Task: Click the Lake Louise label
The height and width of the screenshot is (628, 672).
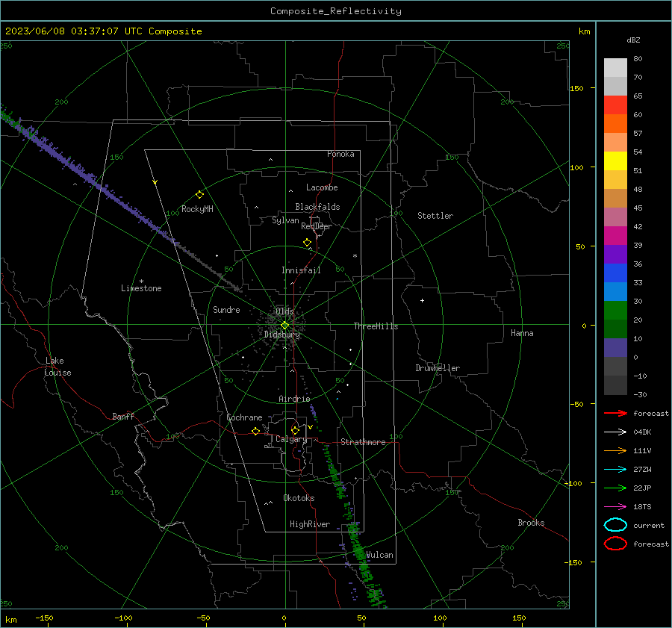Action: [57, 367]
